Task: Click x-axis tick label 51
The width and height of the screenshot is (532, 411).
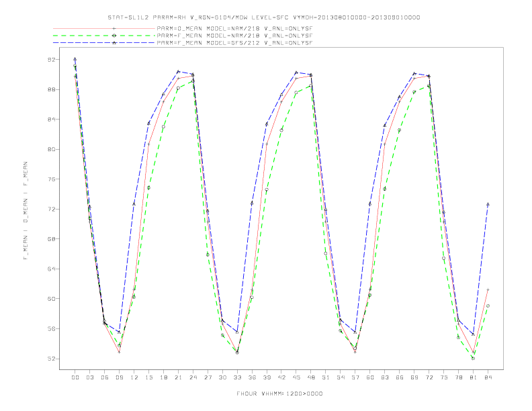Action: pos(326,377)
